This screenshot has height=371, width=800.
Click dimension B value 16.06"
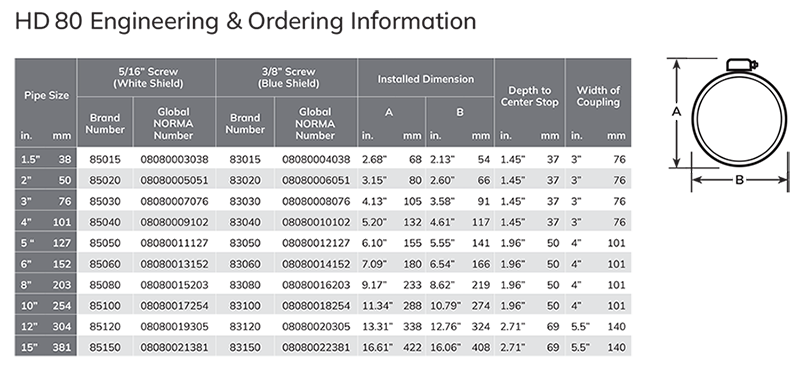(444, 348)
